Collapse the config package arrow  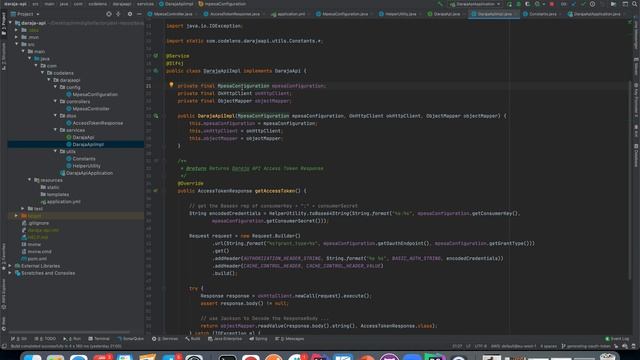56,87
